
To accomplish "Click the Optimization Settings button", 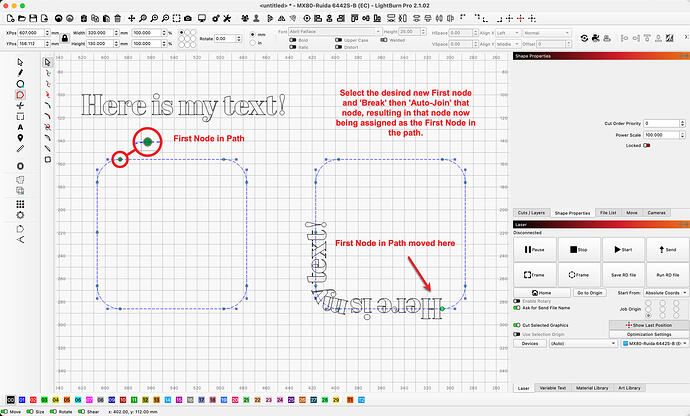I will point(649,335).
